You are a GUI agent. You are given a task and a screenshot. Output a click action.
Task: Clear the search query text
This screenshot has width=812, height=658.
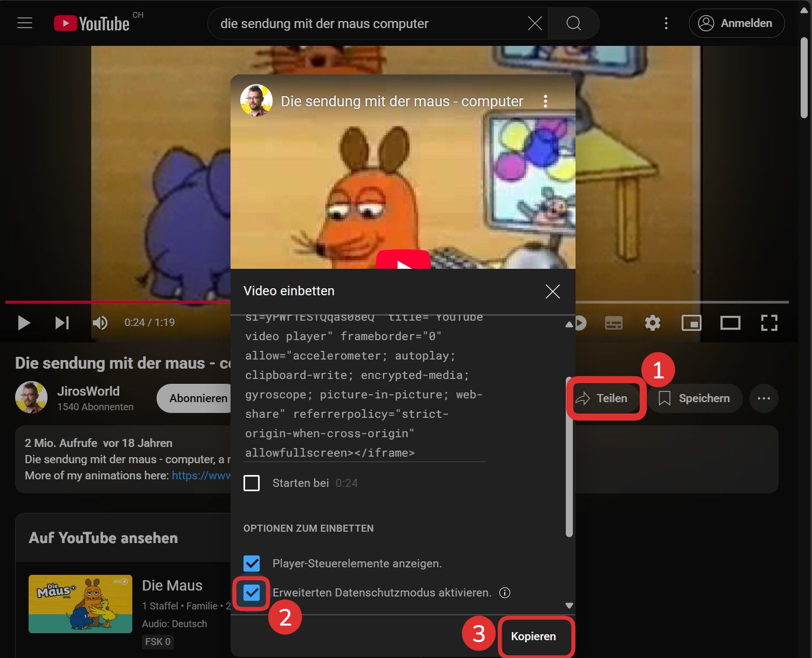pyautogui.click(x=534, y=23)
